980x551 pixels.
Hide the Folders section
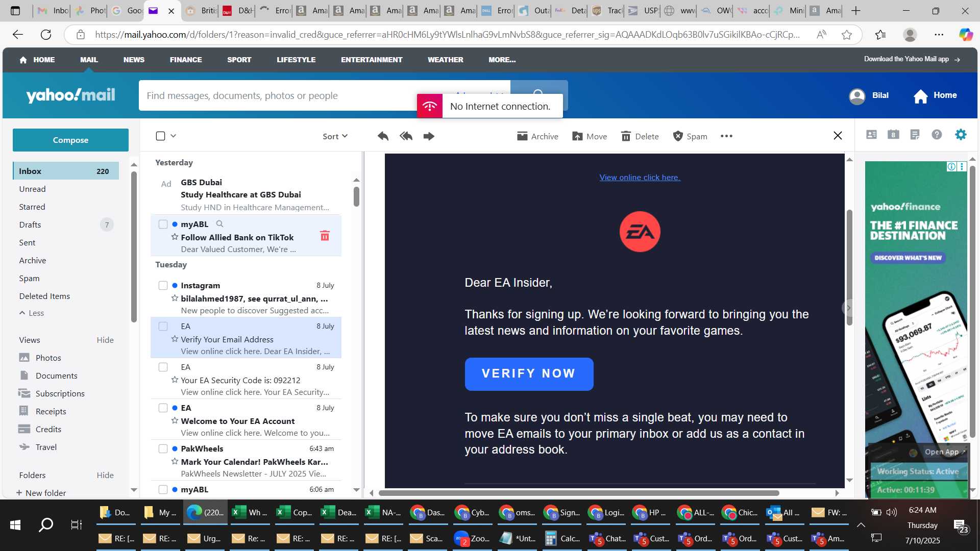click(105, 475)
